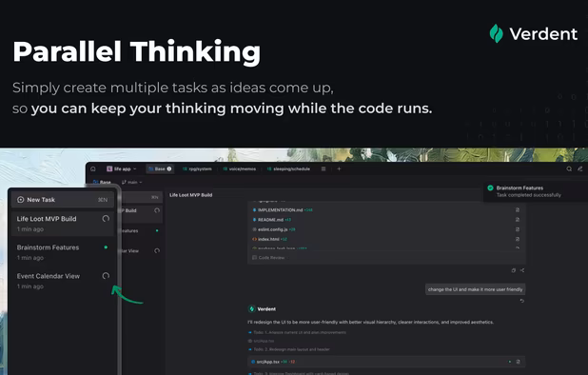
Task: Open the Event Calendar View task
Action: click(62, 281)
